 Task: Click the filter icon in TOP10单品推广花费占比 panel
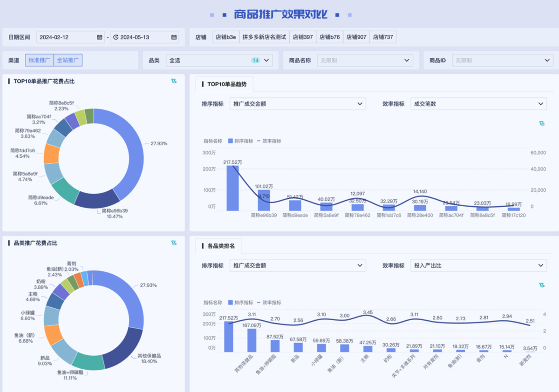point(174,81)
